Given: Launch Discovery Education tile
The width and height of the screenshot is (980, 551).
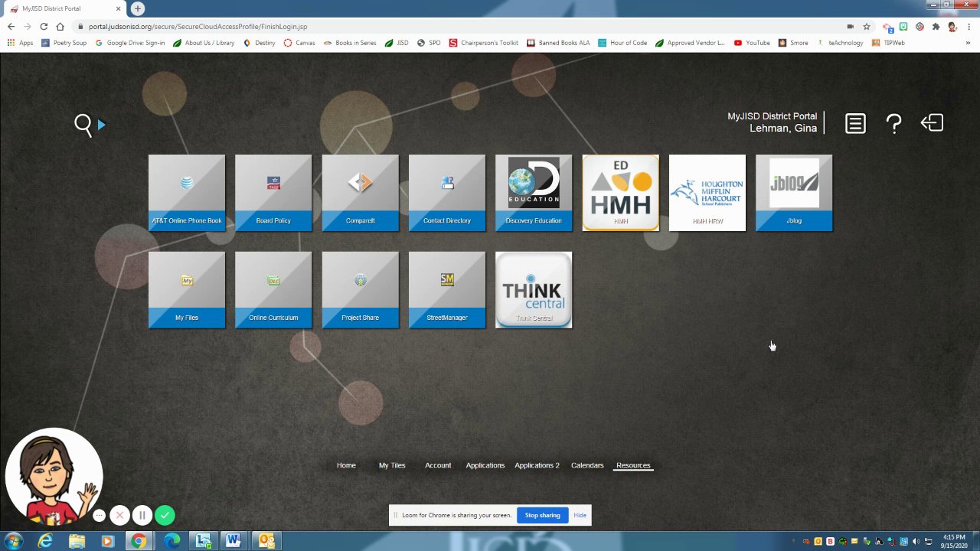Looking at the screenshot, I should 534,193.
